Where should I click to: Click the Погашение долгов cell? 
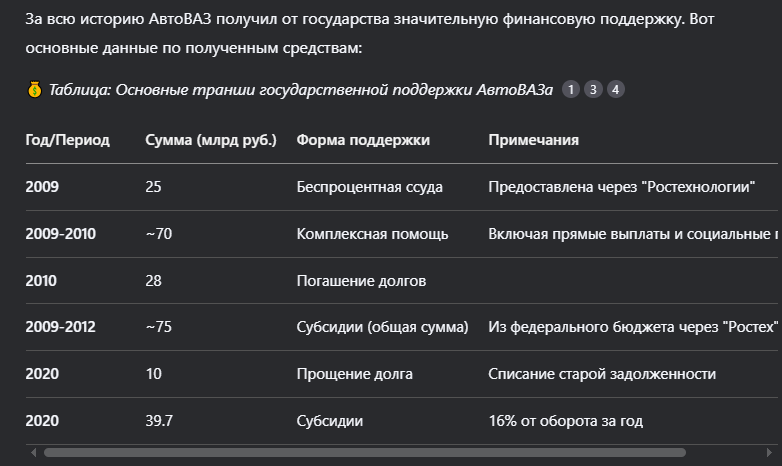click(361, 280)
